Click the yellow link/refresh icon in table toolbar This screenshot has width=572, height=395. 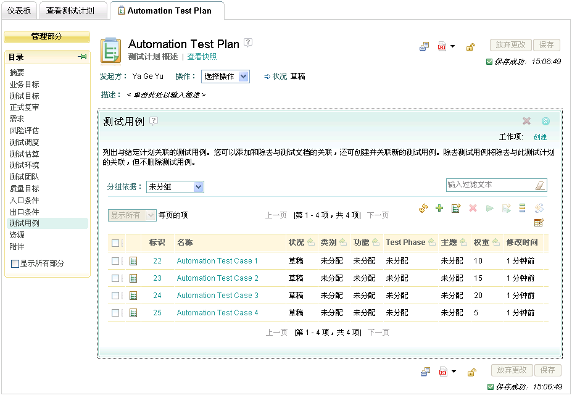pyautogui.click(x=423, y=208)
